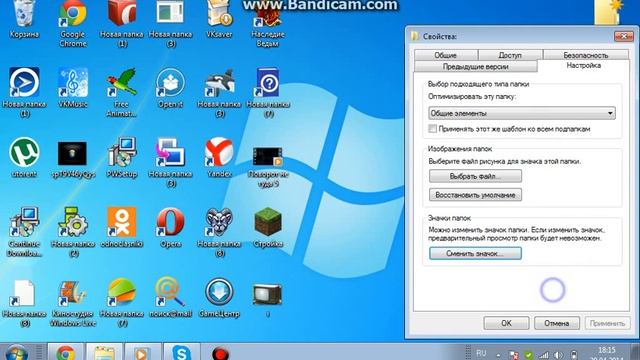
Task: Open Windows Media Player from taskbar
Action: [x=142, y=352]
